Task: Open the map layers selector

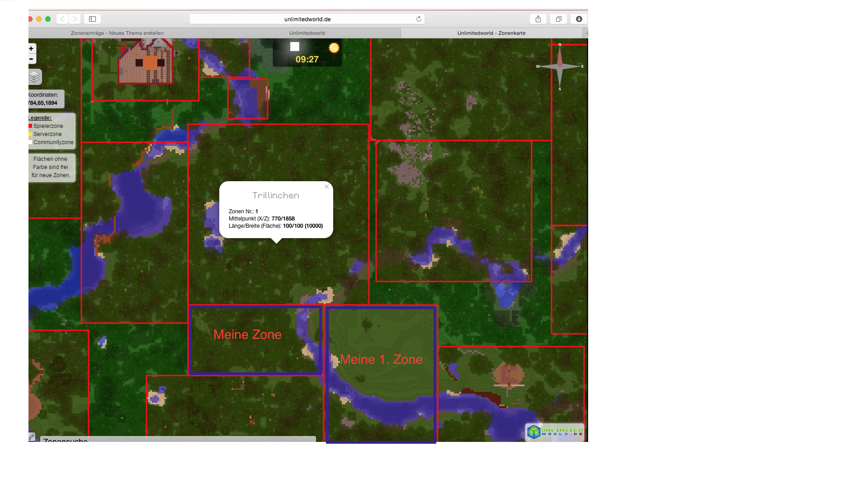Action: pyautogui.click(x=34, y=77)
